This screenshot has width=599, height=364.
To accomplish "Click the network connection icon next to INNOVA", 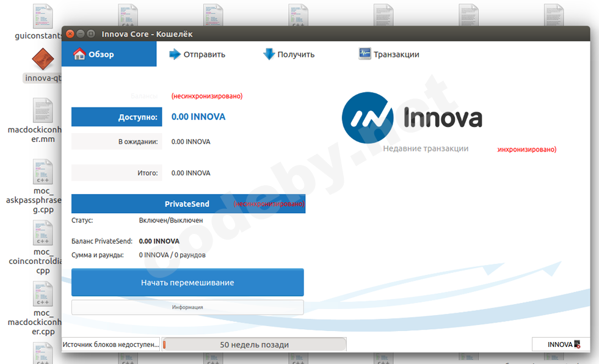I will (578, 344).
